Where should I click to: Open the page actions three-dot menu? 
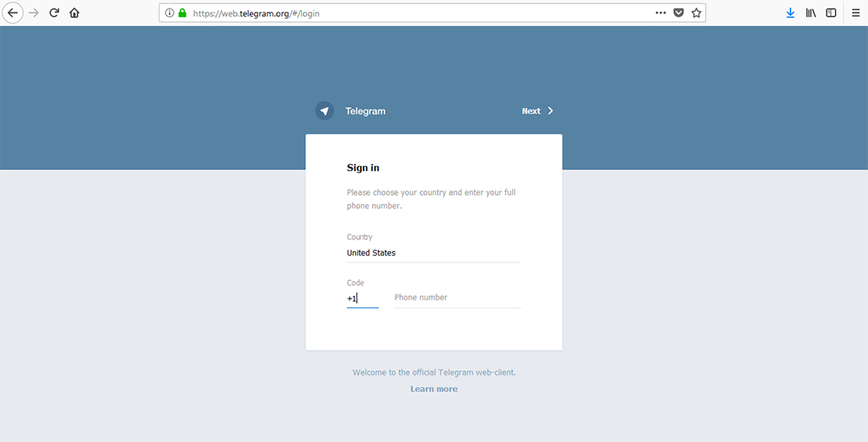point(660,13)
